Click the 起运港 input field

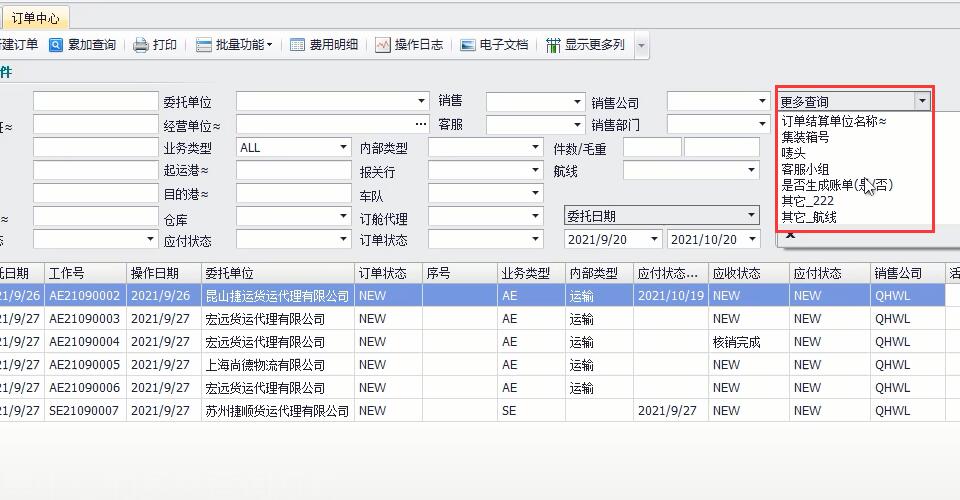pos(293,170)
